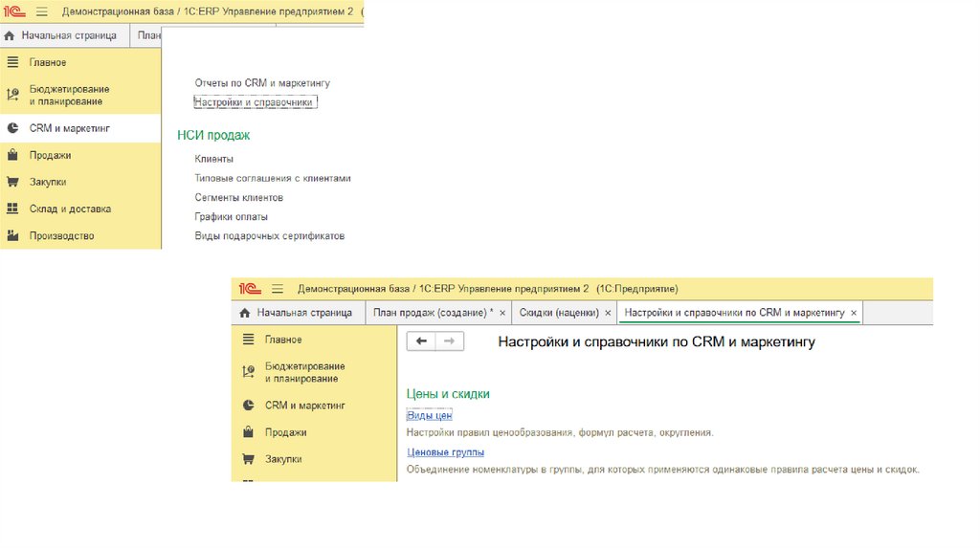Click the CRM pie-chart icon in lower sidebar
This screenshot has height=549, width=980.
point(248,406)
